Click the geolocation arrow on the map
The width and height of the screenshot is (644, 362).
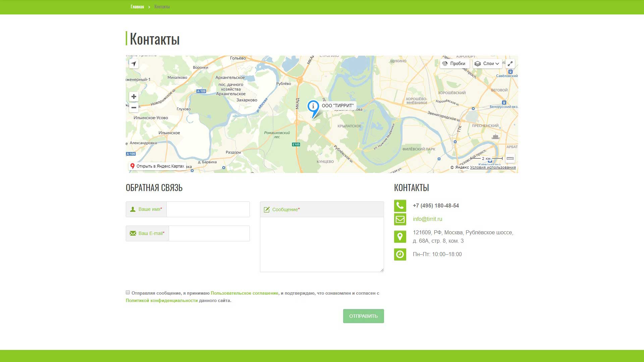133,64
